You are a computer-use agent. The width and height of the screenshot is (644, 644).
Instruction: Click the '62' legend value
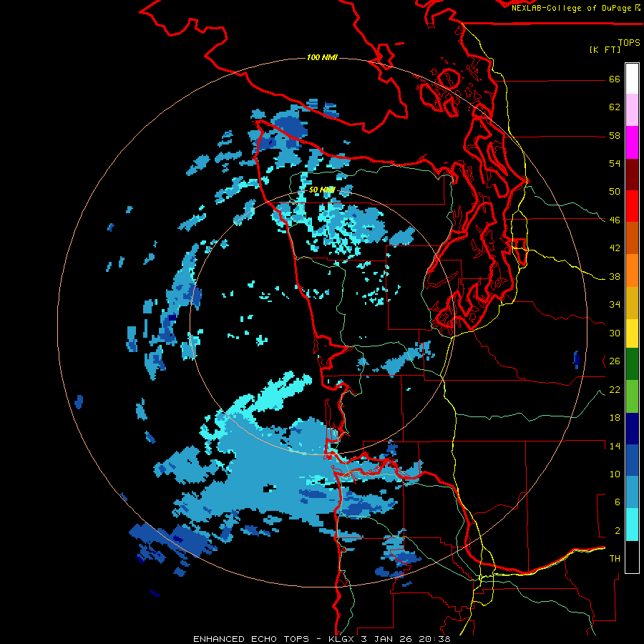[x=615, y=107]
